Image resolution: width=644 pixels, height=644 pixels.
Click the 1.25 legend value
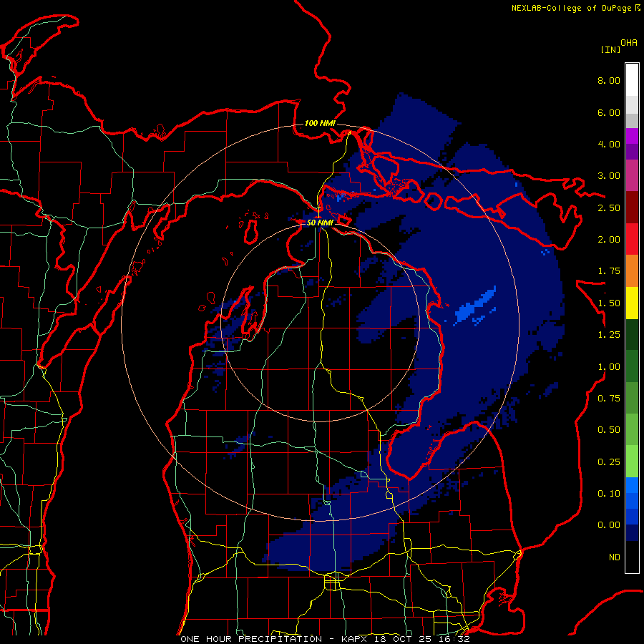pos(609,335)
